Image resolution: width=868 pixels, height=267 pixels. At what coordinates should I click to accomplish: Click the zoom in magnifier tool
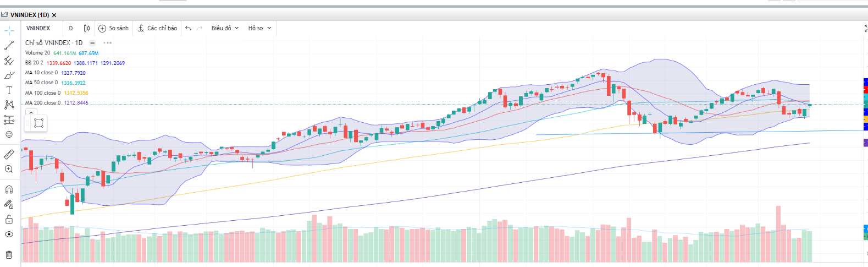[x=9, y=170]
